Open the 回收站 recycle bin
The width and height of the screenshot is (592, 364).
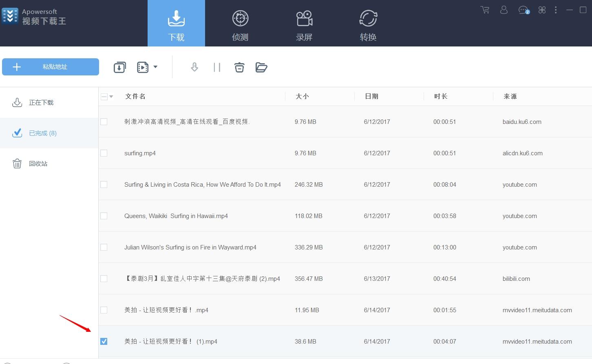(49, 163)
